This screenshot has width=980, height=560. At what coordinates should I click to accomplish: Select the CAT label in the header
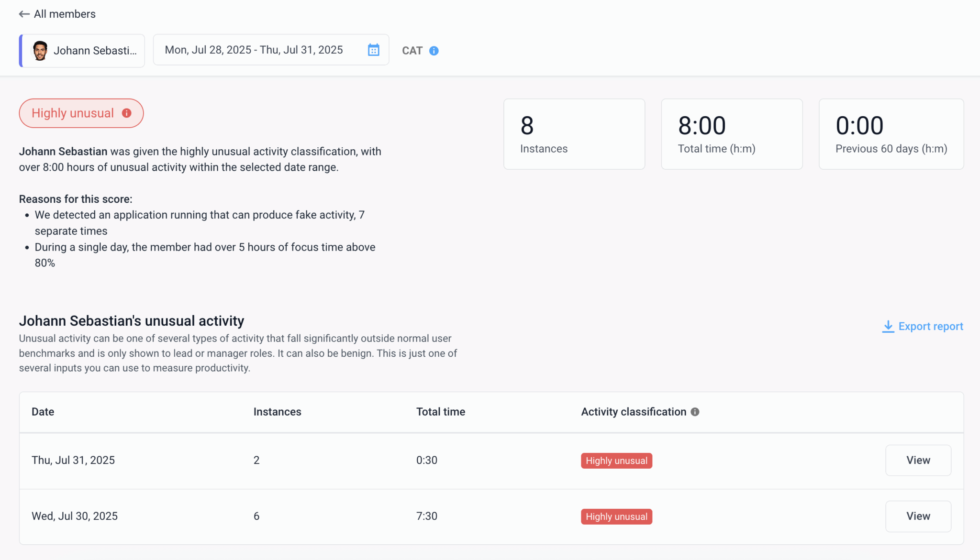coord(412,50)
